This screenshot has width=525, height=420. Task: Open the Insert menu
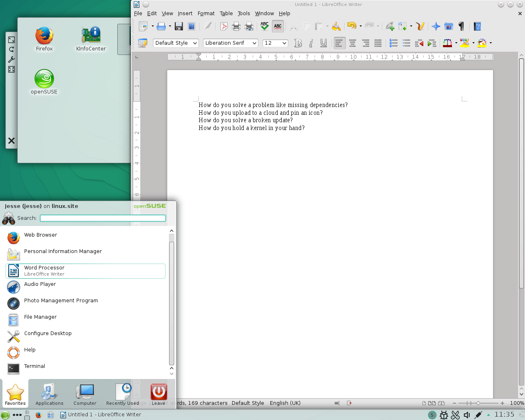tap(185, 14)
